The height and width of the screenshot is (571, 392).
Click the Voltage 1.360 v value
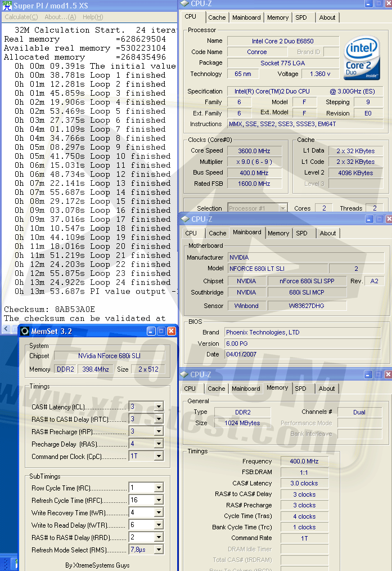pos(320,74)
